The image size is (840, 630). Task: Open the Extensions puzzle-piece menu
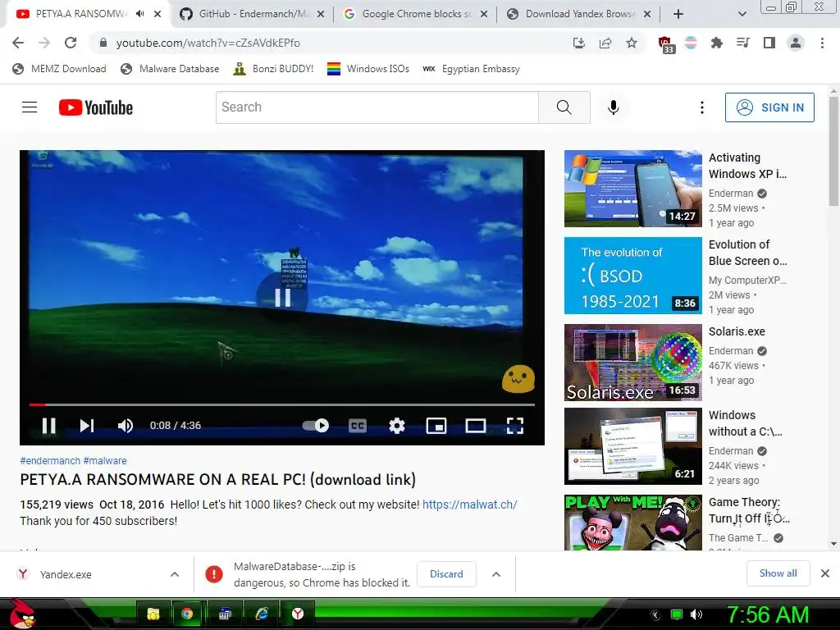(x=716, y=43)
